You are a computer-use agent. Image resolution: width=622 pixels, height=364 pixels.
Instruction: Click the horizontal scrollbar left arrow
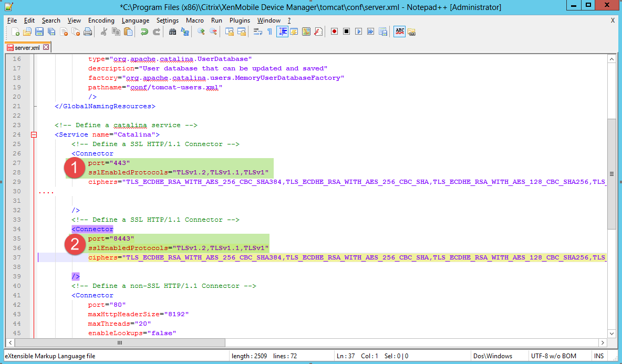point(11,342)
